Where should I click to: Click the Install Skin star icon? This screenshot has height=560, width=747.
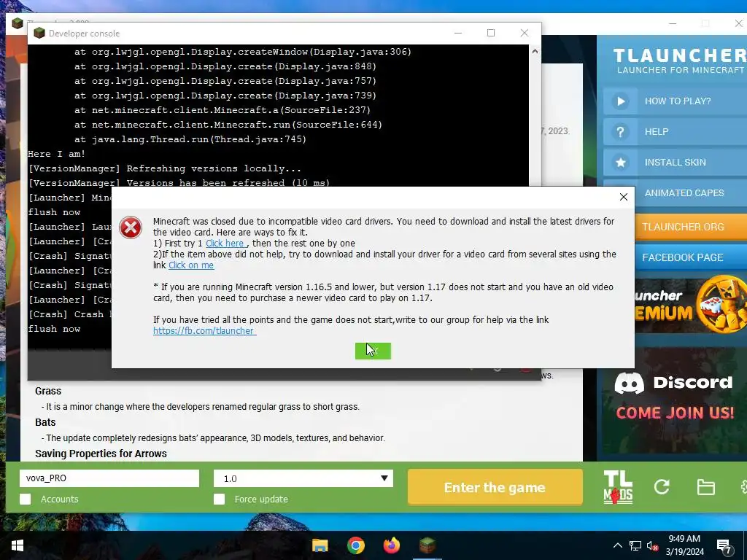coord(620,163)
